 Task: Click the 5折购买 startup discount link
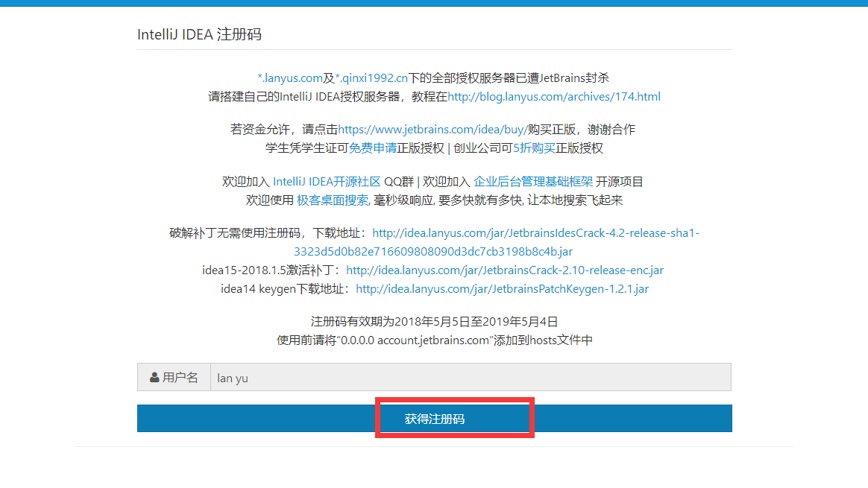pyautogui.click(x=534, y=148)
